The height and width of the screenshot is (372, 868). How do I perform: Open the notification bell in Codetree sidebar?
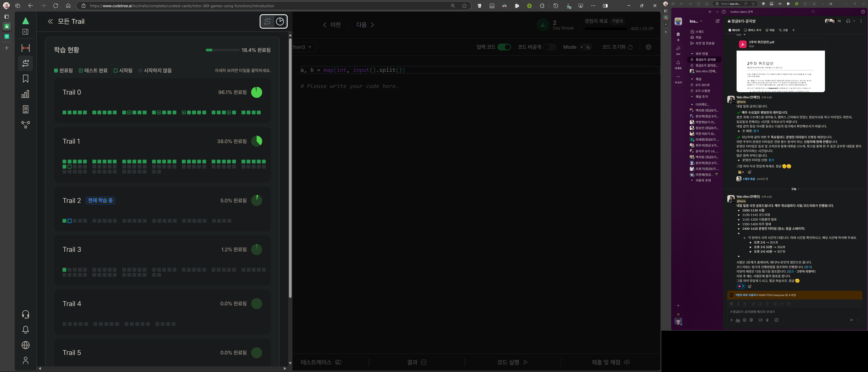25,330
